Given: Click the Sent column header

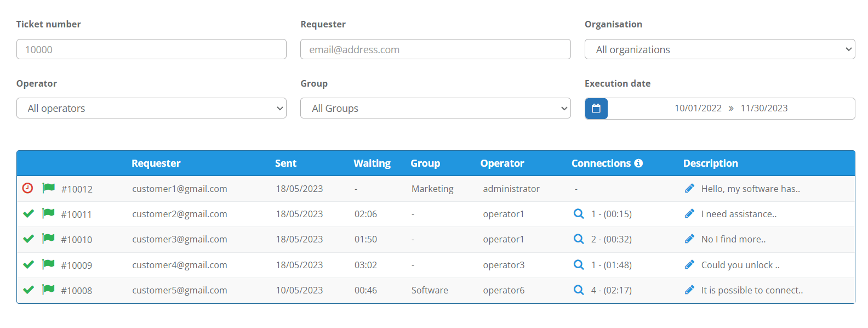Looking at the screenshot, I should pos(285,163).
